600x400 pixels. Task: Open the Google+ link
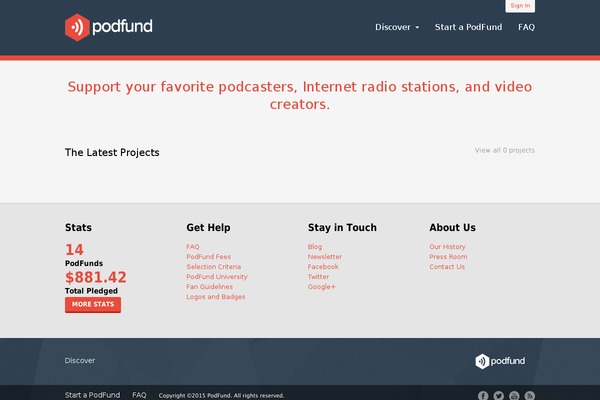point(321,286)
